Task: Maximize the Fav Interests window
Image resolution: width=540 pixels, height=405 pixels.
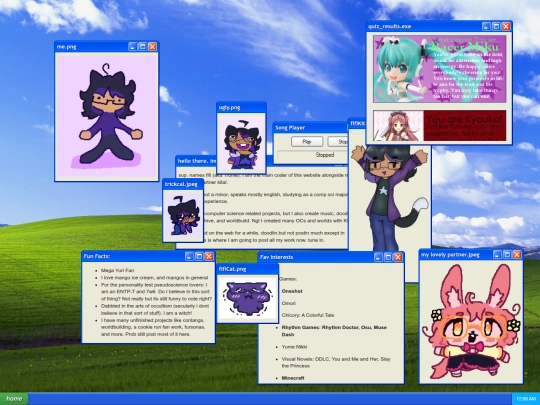Action: (388, 257)
